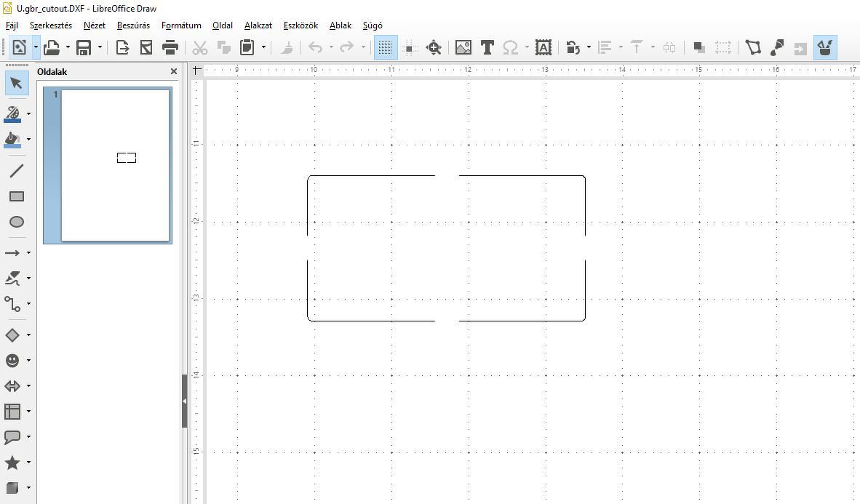
Task: Expand the Open recent documents arrow
Action: click(x=68, y=48)
